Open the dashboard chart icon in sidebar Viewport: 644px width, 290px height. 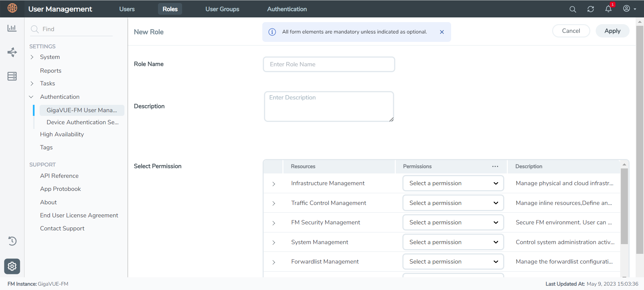[12, 28]
